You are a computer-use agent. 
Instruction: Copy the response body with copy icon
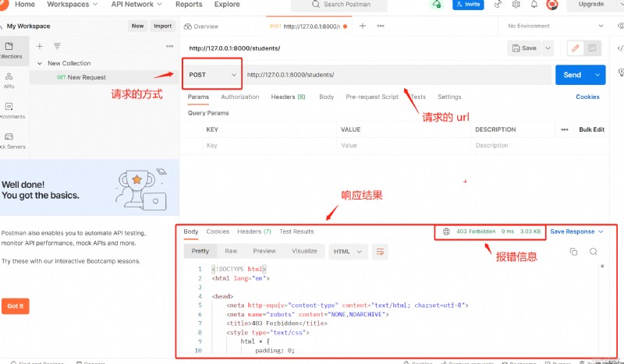(573, 252)
